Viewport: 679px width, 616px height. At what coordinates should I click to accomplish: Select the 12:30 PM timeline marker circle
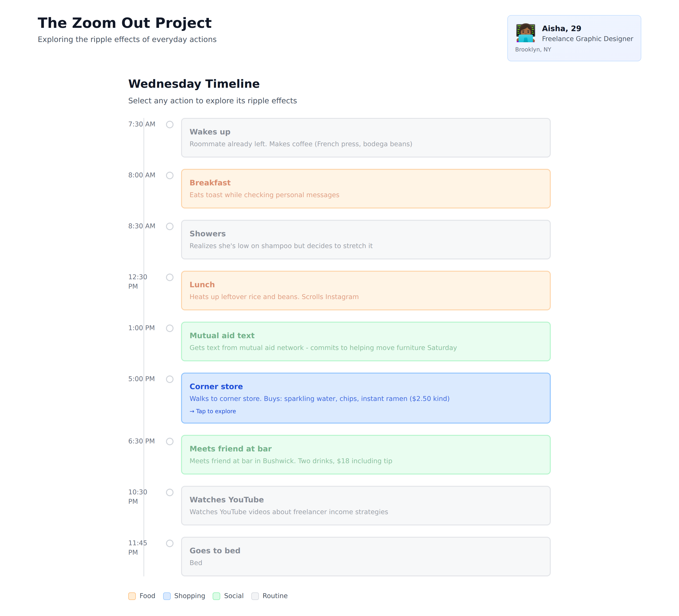[170, 277]
